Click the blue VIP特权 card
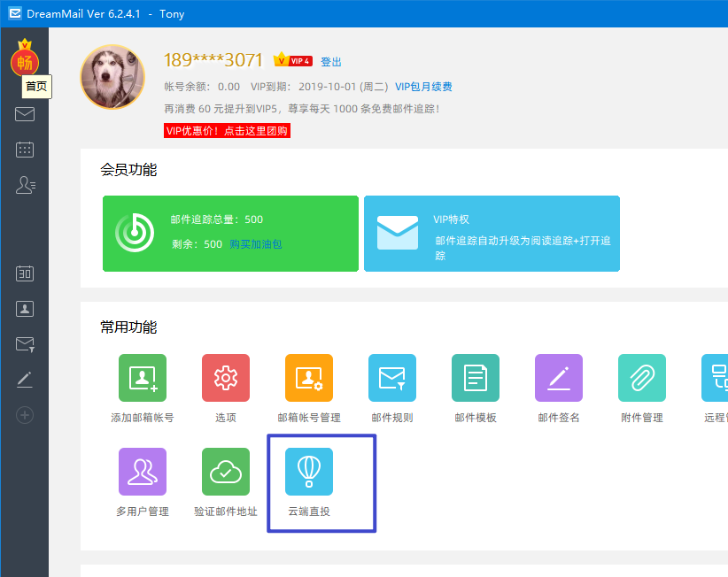The height and width of the screenshot is (577, 728). pyautogui.click(x=492, y=234)
